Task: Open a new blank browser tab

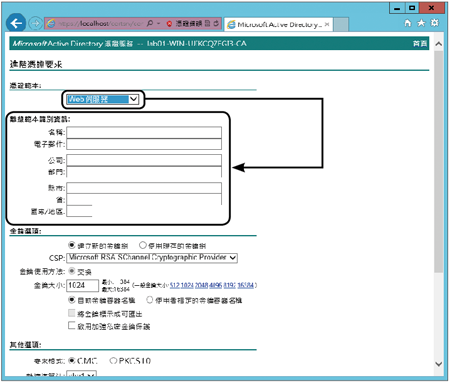Action: coord(341,25)
